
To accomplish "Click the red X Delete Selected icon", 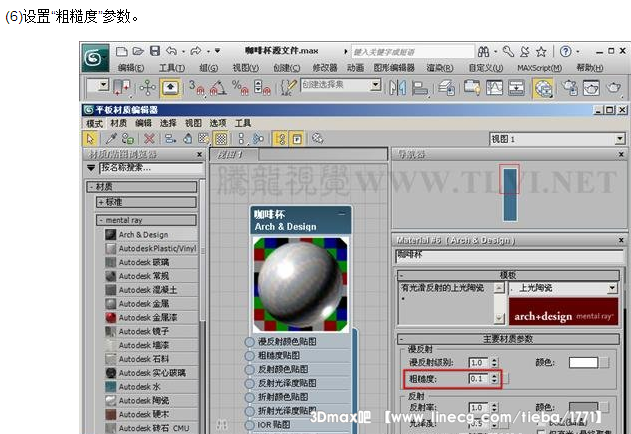I will [149, 139].
